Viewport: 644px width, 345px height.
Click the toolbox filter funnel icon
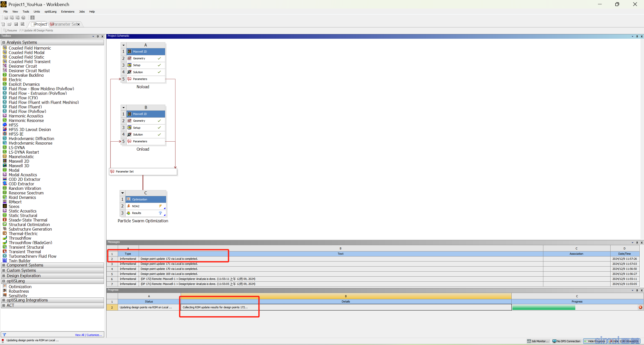(x=4, y=335)
